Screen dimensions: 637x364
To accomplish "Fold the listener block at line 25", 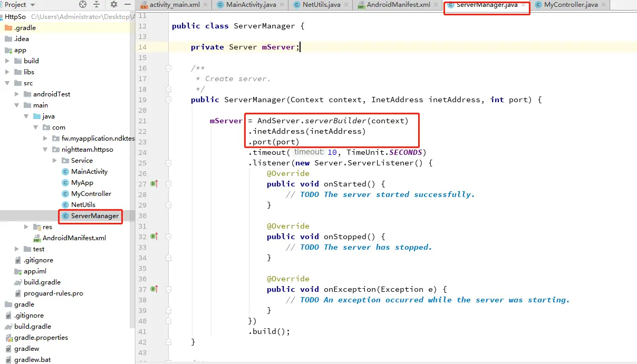I will 168,163.
